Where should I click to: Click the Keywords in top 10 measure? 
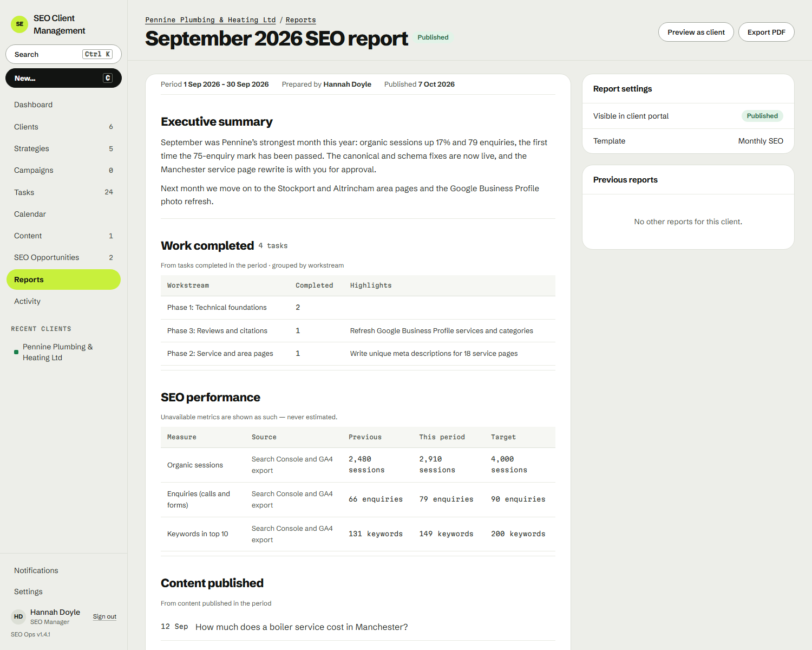click(x=198, y=534)
